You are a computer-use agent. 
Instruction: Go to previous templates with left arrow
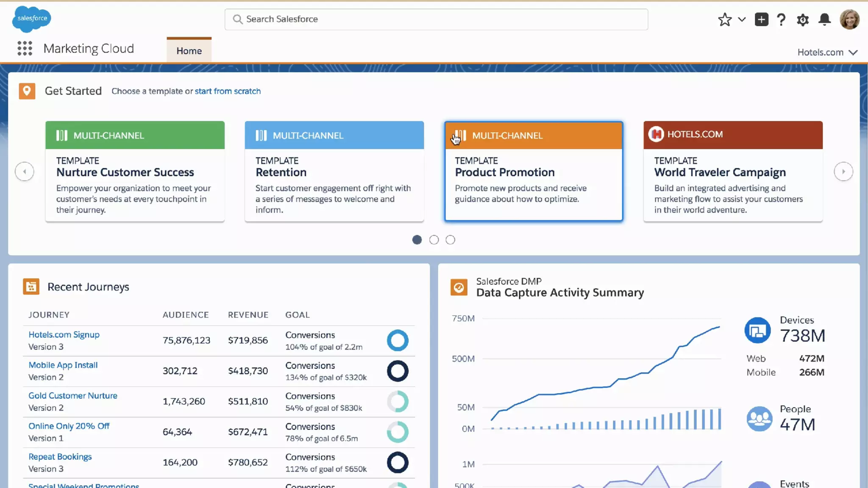tap(25, 172)
